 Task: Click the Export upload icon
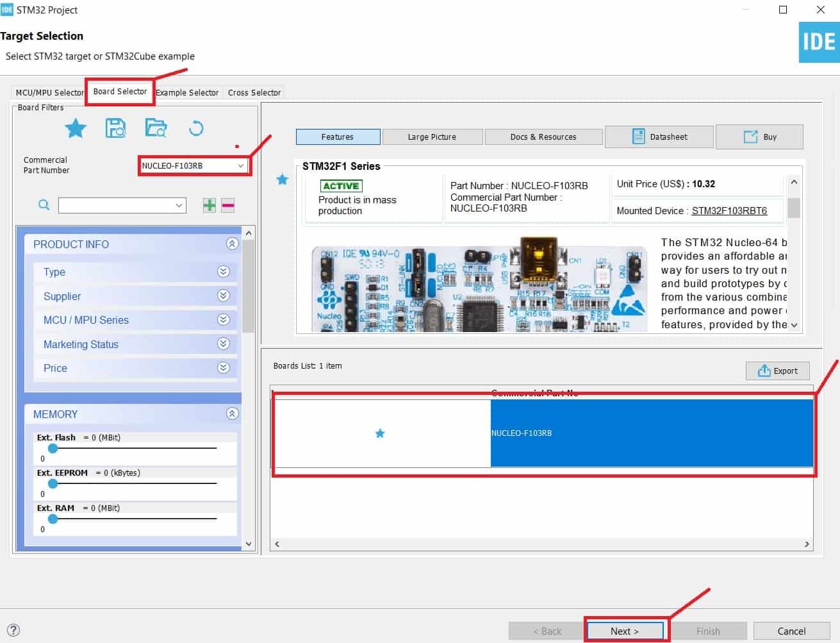[x=764, y=371]
